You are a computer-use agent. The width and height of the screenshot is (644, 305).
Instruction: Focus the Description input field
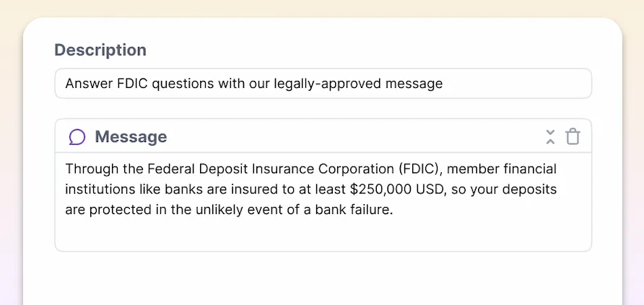coord(323,84)
